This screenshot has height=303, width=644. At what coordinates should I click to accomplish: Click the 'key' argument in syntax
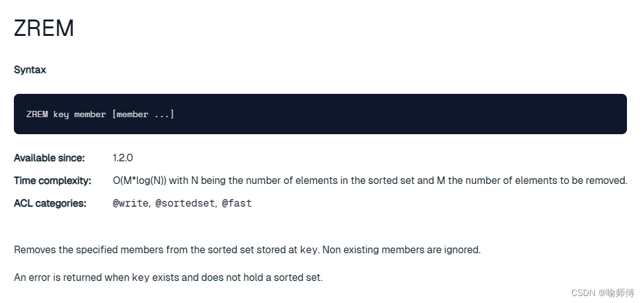(x=61, y=115)
